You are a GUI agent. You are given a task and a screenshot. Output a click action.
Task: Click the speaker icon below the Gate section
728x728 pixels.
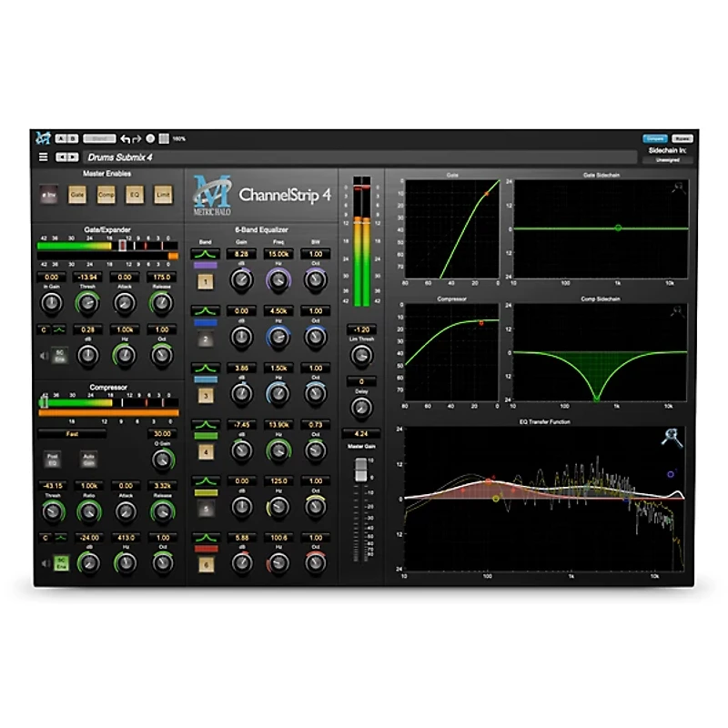tap(45, 354)
